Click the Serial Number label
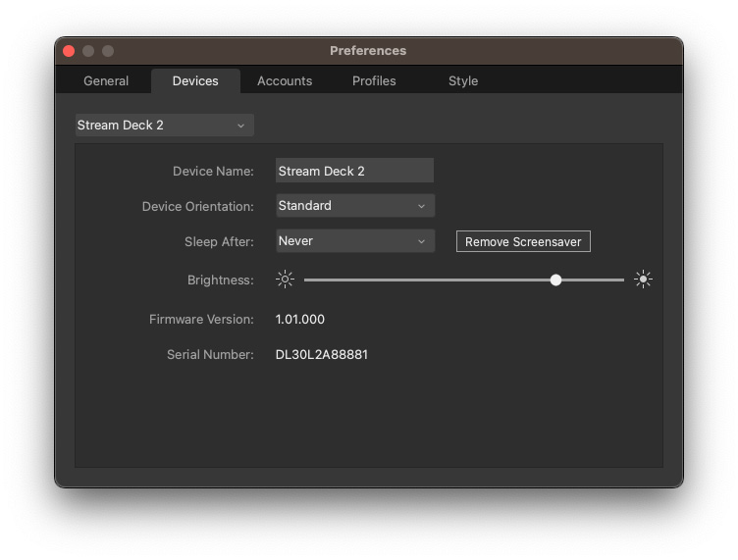The width and height of the screenshot is (738, 560). tap(210, 354)
